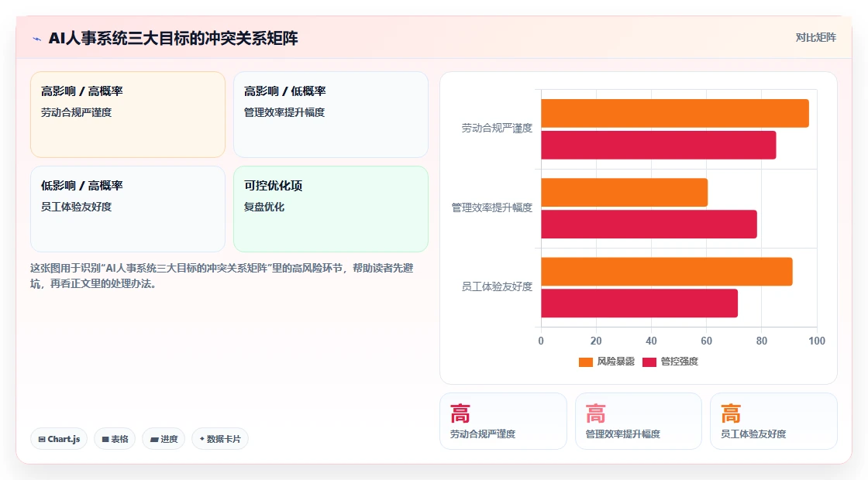
Task: Toggle 管控强度 legend red swatch
Action: point(649,362)
